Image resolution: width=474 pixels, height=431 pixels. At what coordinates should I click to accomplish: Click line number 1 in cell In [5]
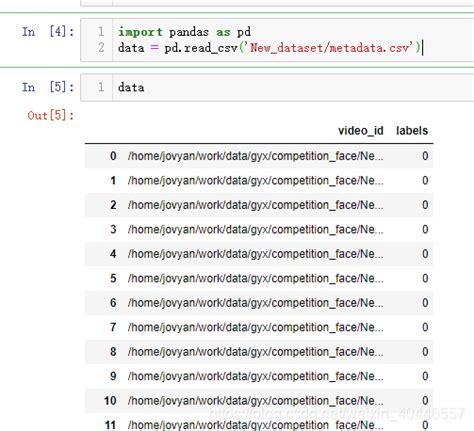[101, 87]
